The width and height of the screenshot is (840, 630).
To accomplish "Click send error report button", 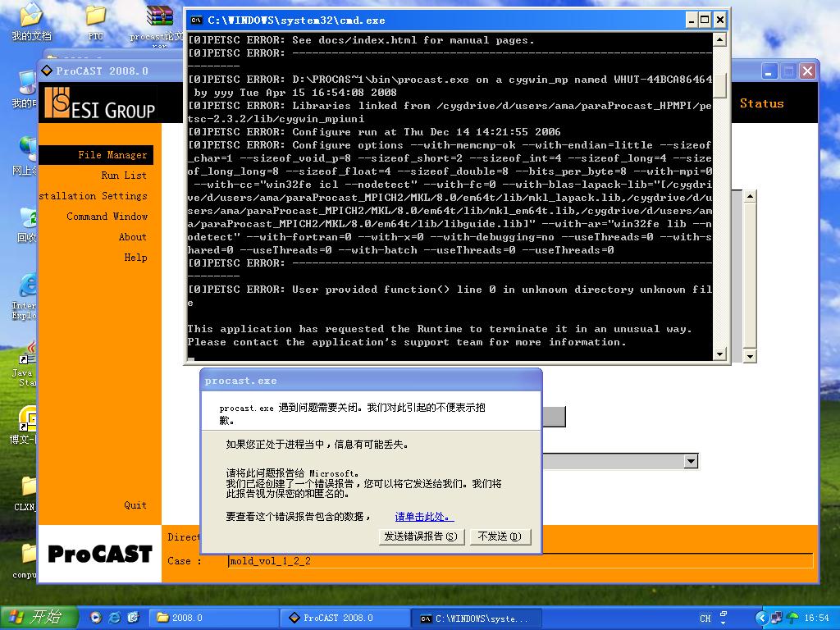I will click(x=421, y=536).
